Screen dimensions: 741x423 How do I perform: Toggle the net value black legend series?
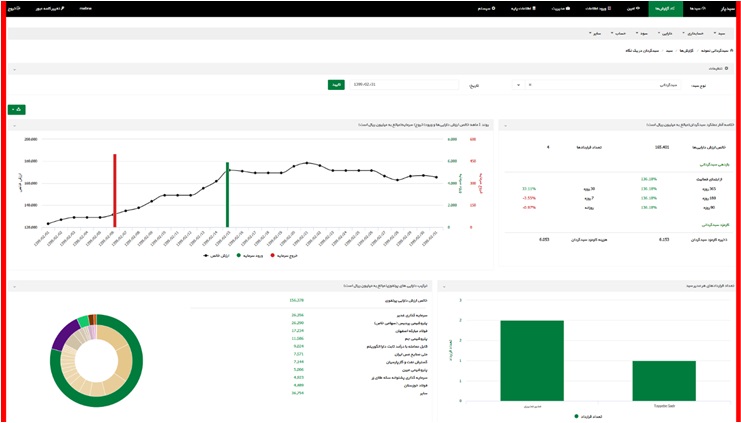pos(217,256)
